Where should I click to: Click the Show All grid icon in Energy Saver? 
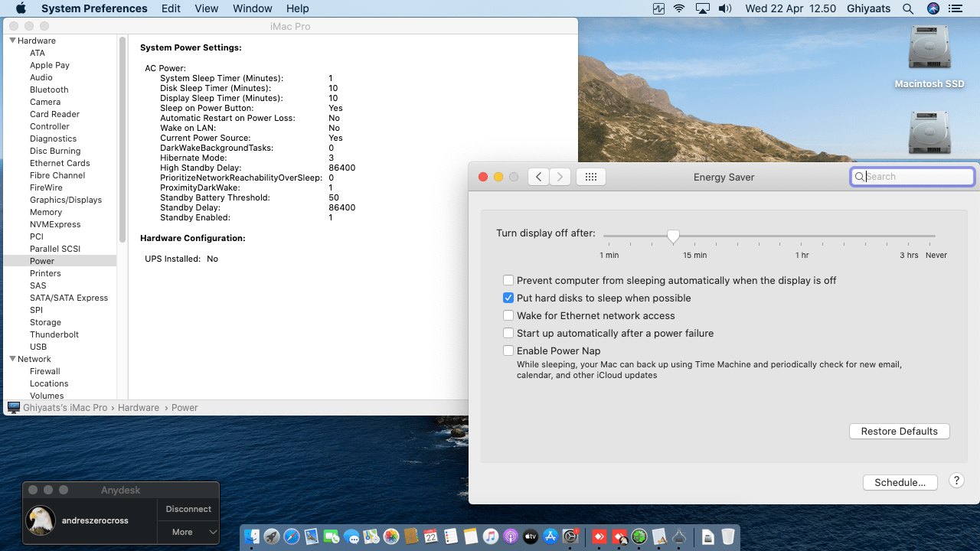(590, 177)
